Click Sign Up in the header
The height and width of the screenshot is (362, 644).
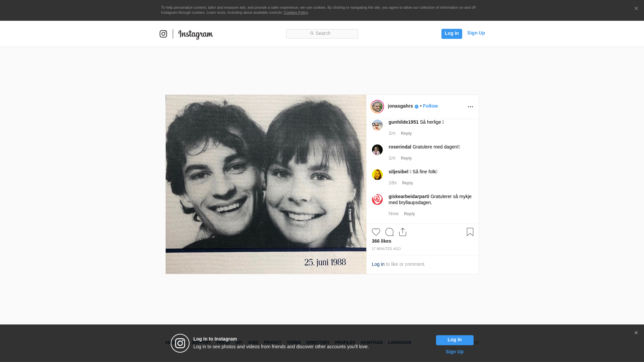[x=476, y=33]
